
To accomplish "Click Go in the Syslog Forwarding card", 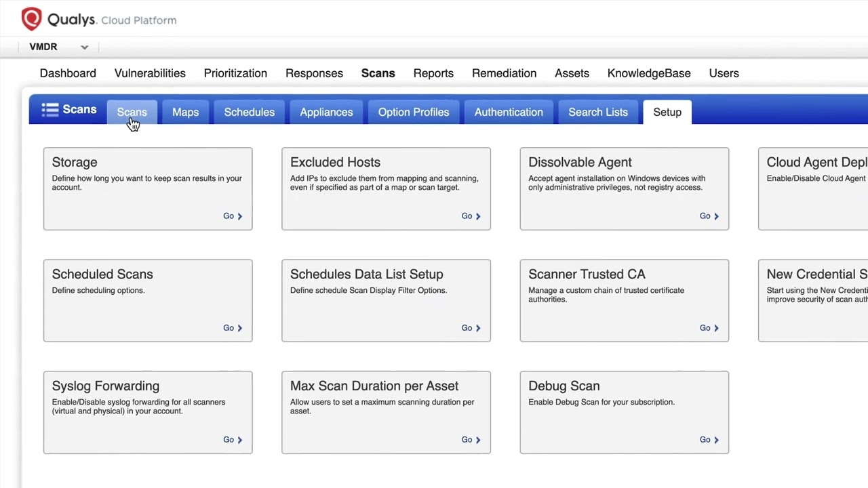I will [233, 439].
